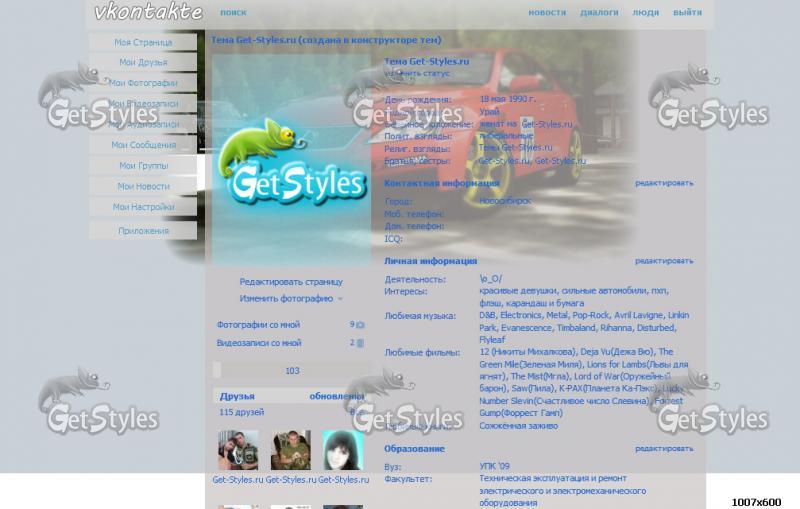This screenshot has height=509, width=800.
Task: Expand the Изменить фотографию dropdown arrow
Action: click(x=340, y=299)
